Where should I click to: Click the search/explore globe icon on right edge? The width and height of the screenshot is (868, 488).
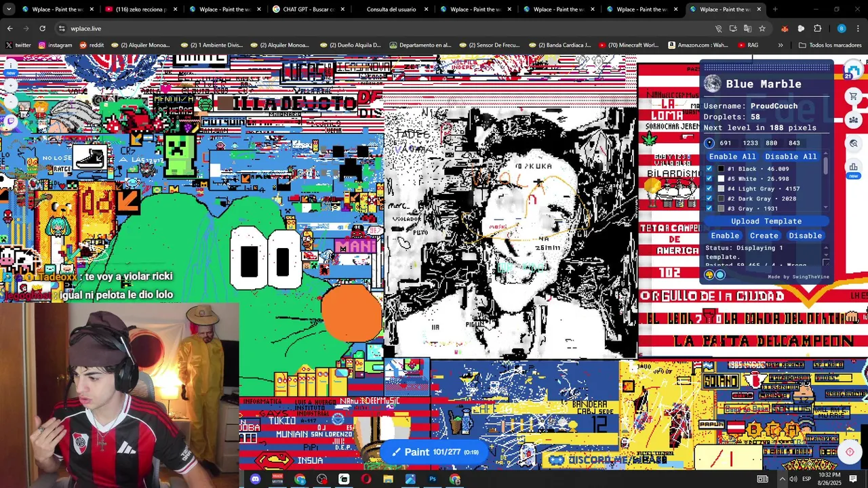854,143
